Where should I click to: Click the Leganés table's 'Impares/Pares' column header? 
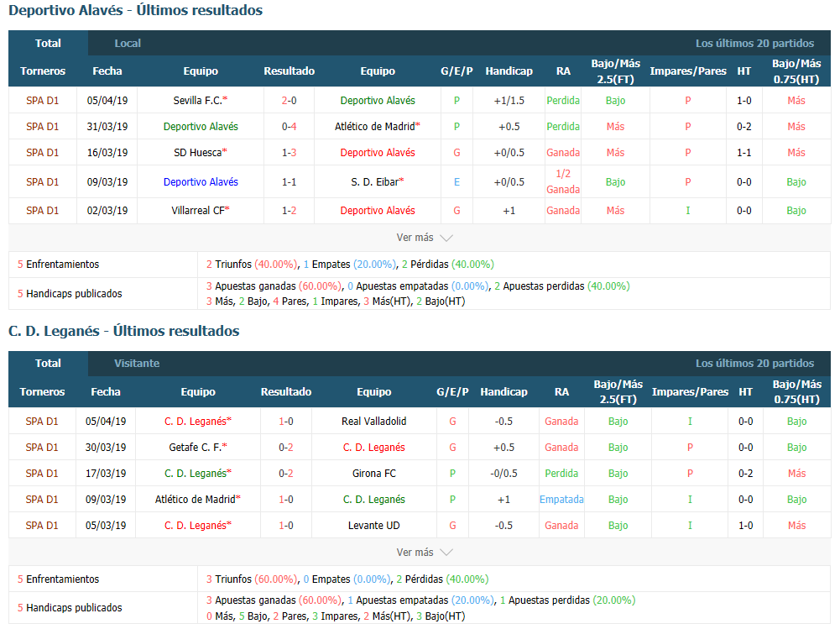690,392
